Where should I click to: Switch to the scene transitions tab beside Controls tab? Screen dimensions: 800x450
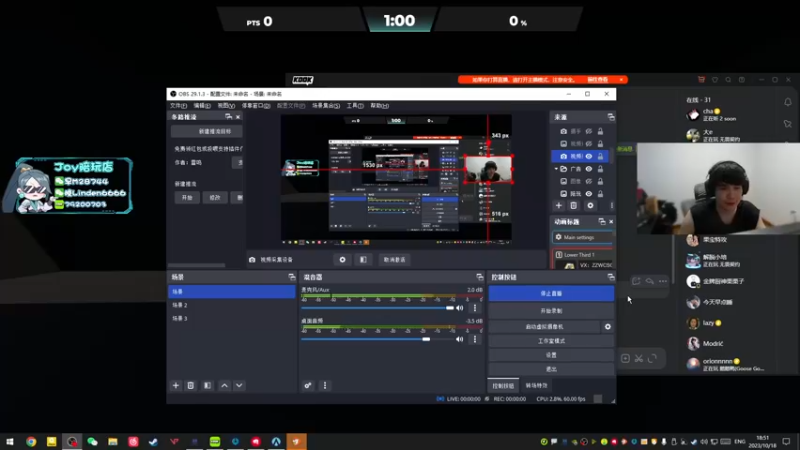(x=536, y=386)
